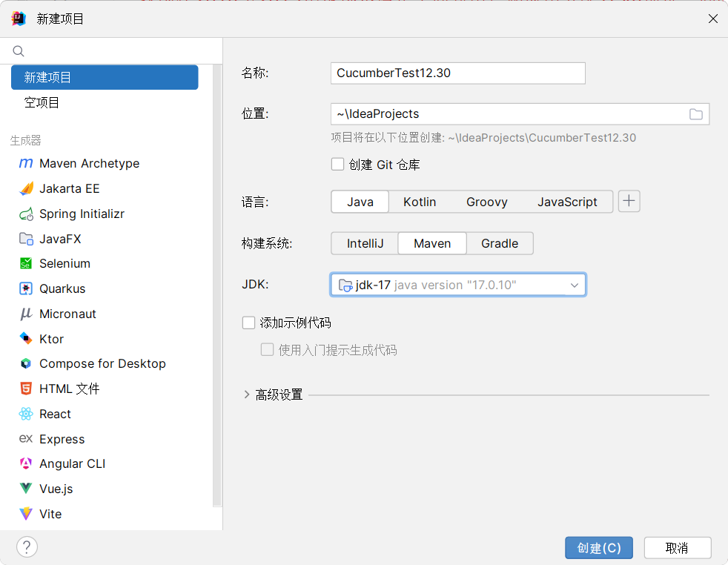This screenshot has width=728, height=565.
Task: Click the Maven Archetype generator icon
Action: coord(26,163)
